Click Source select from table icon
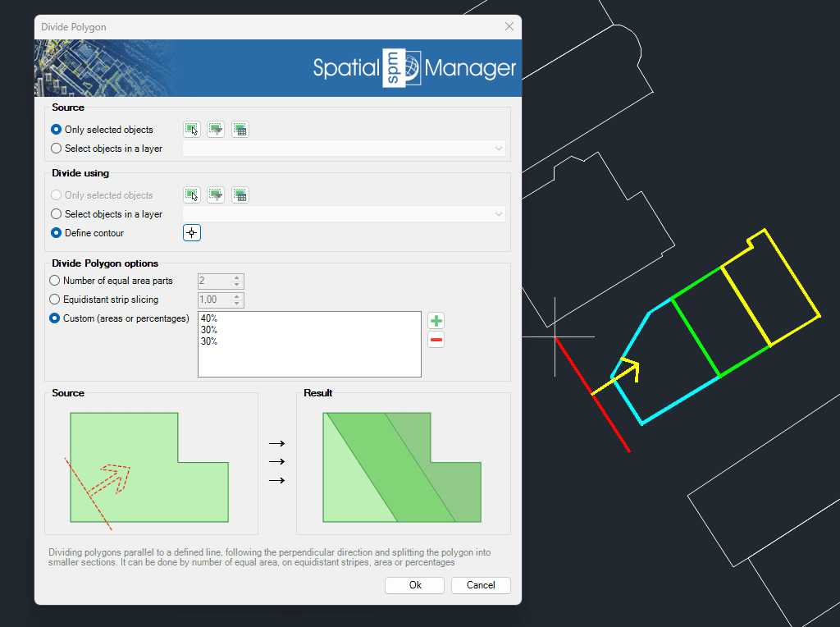 point(240,129)
